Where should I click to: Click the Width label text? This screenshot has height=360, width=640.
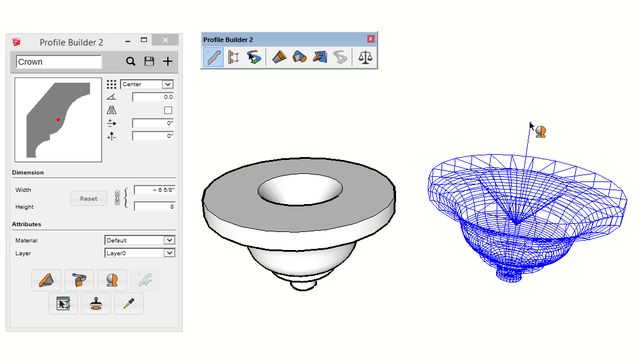pos(23,190)
